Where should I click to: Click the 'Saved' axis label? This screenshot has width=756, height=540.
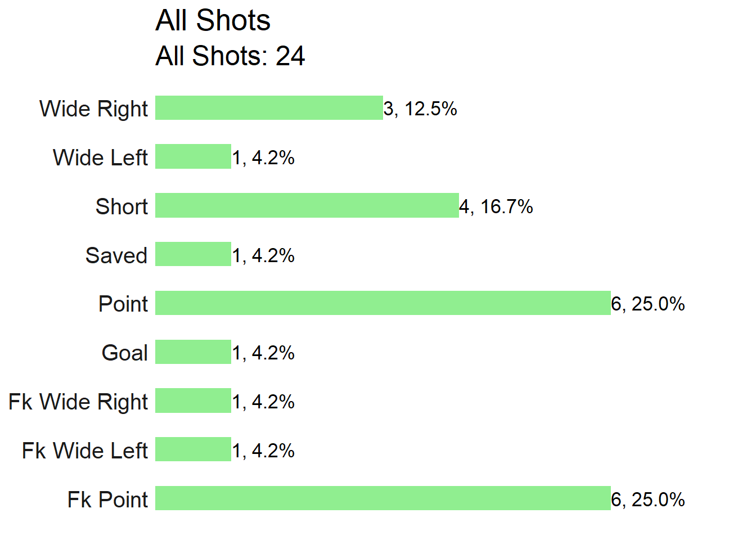[116, 255]
